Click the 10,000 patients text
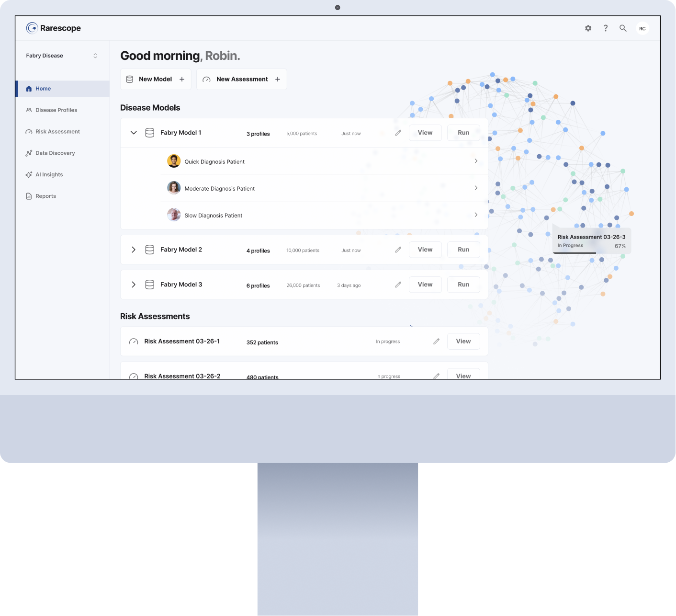The image size is (676, 616). 303,251
